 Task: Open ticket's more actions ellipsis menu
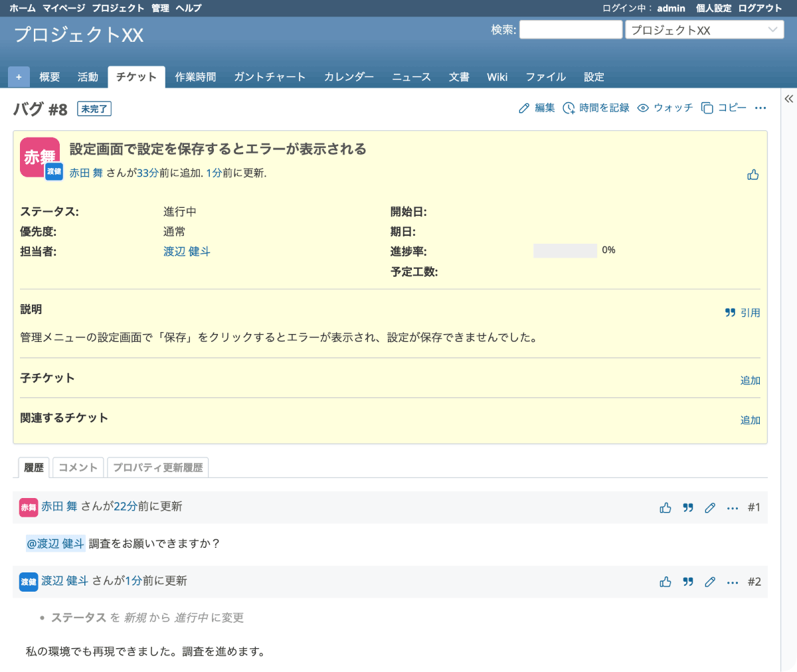pyautogui.click(x=760, y=108)
